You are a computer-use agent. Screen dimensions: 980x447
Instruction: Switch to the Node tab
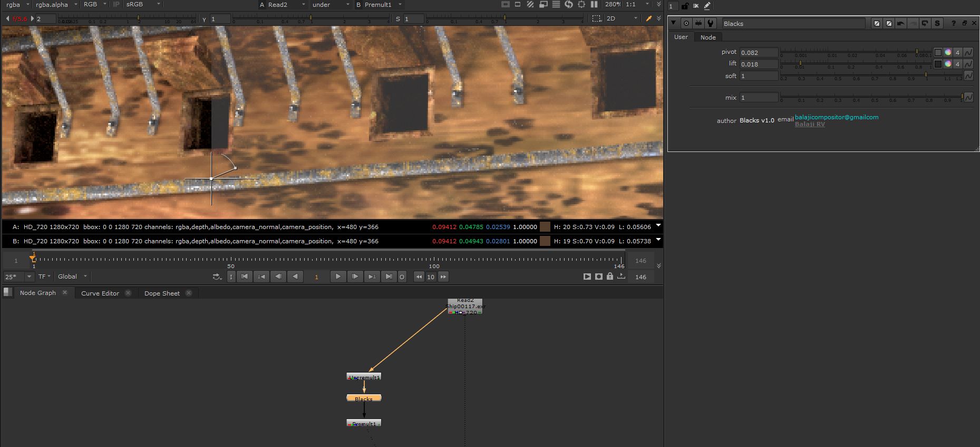(708, 37)
